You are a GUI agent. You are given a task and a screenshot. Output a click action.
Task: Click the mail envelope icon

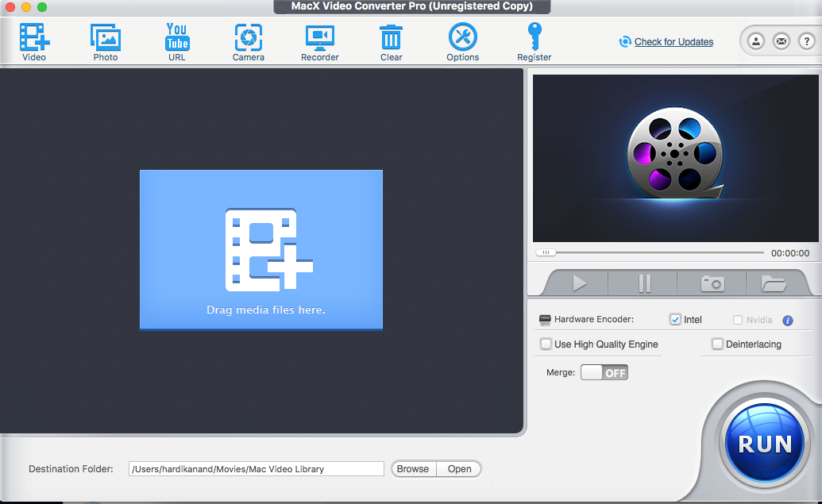pyautogui.click(x=781, y=41)
